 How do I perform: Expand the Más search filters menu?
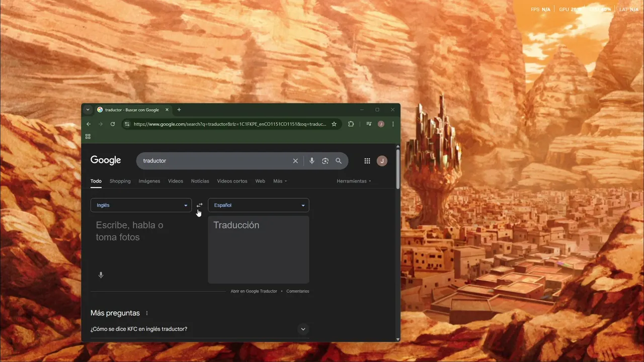coord(280,181)
